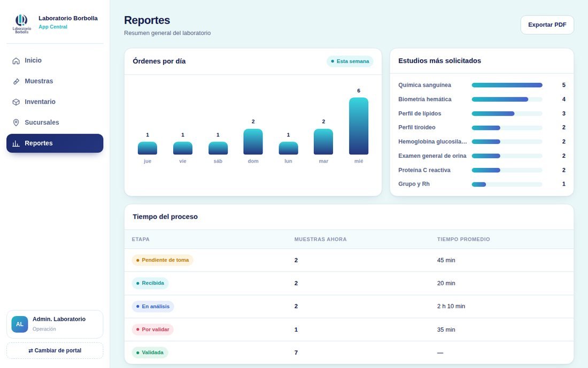Image resolution: width=588 pixels, height=368 pixels.
Task: Click the Inventario box icon
Action: click(16, 102)
